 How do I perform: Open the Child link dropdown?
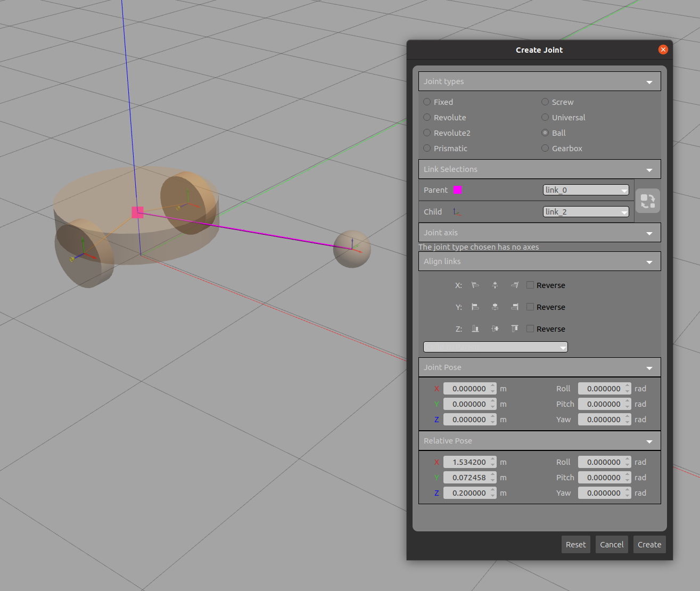coord(586,212)
